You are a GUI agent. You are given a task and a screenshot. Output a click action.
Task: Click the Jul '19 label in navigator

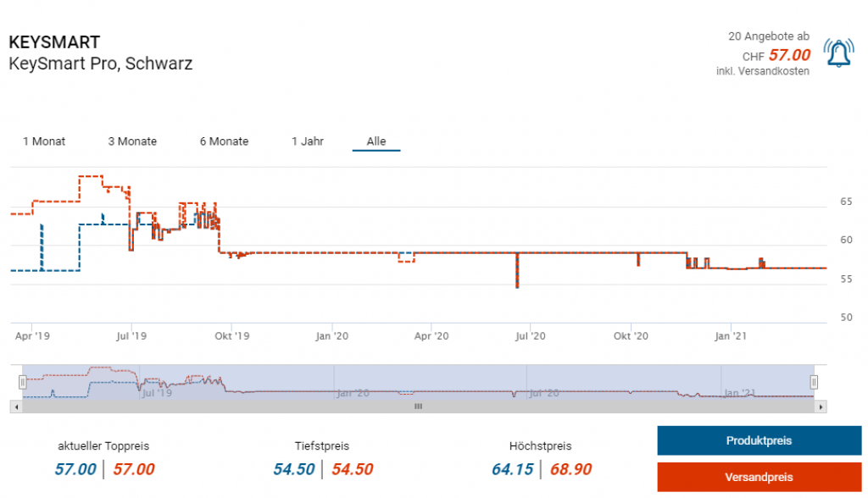[158, 392]
